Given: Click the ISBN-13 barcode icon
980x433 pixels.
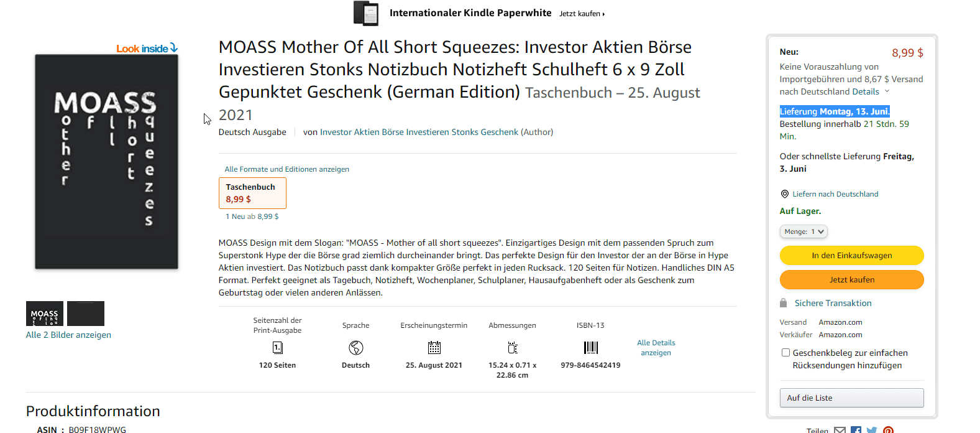Looking at the screenshot, I should tap(590, 347).
